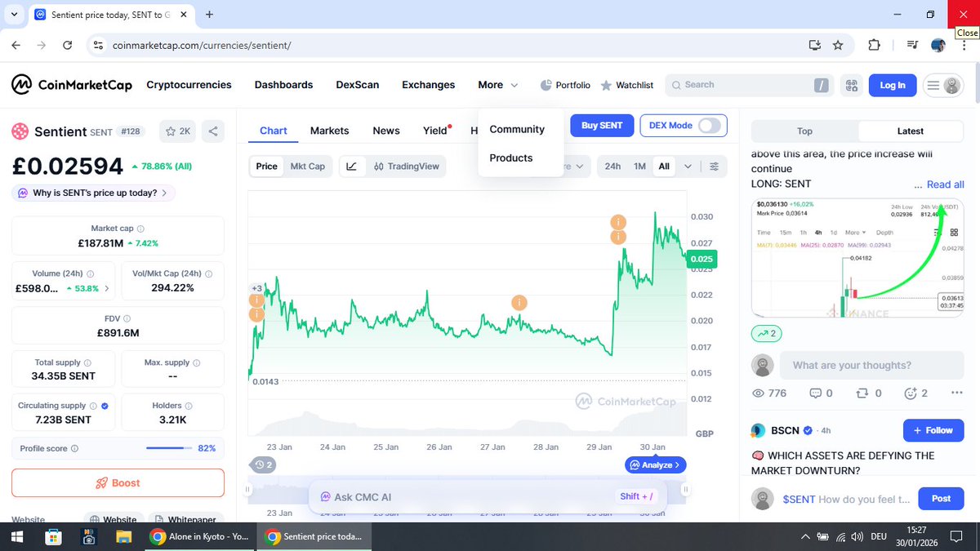980x551 pixels.
Task: Open the Yield tab
Action: 435,131
